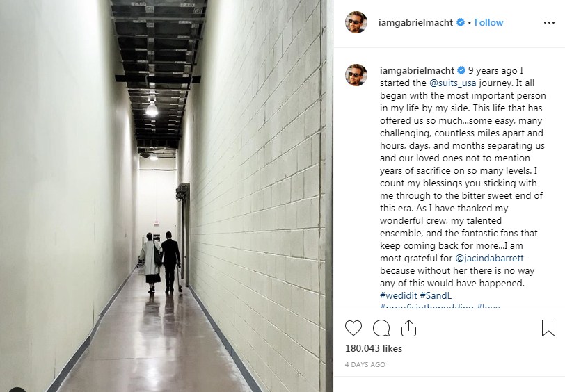This screenshot has height=392, width=565.
Task: Open the comment speech bubble icon
Action: (381, 328)
